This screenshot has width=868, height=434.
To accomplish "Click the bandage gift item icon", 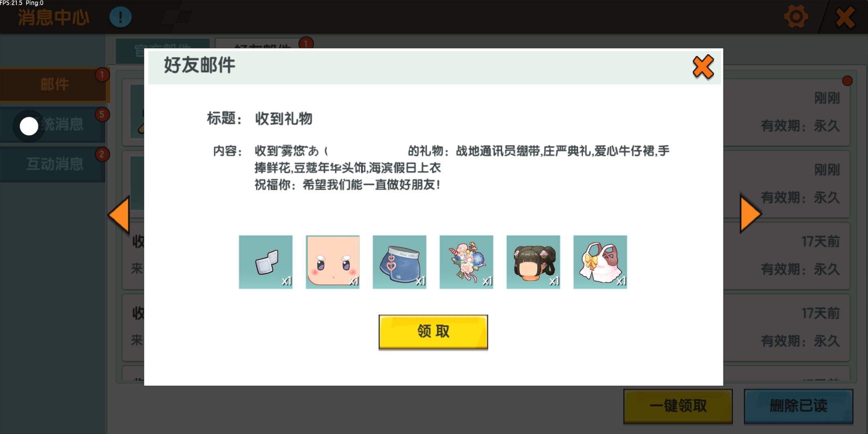I will pos(266,262).
